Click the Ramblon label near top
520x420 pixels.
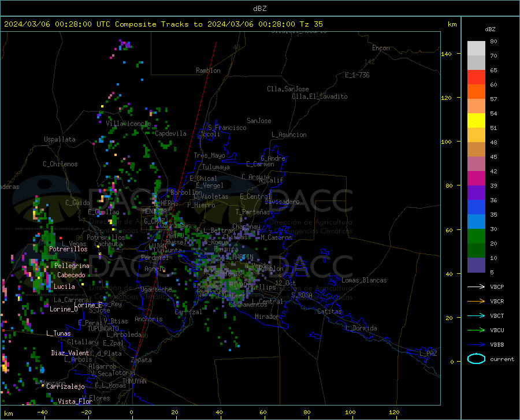[x=208, y=70]
